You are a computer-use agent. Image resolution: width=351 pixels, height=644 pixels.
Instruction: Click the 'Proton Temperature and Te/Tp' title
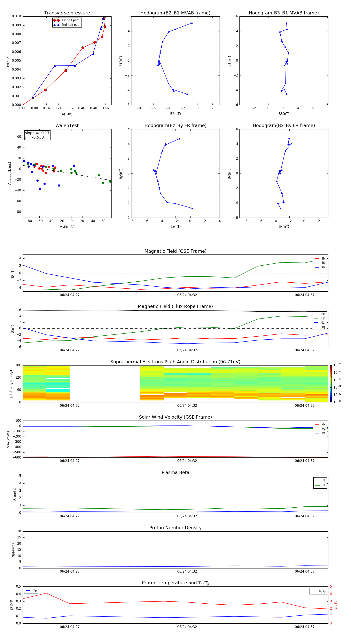click(x=175, y=583)
